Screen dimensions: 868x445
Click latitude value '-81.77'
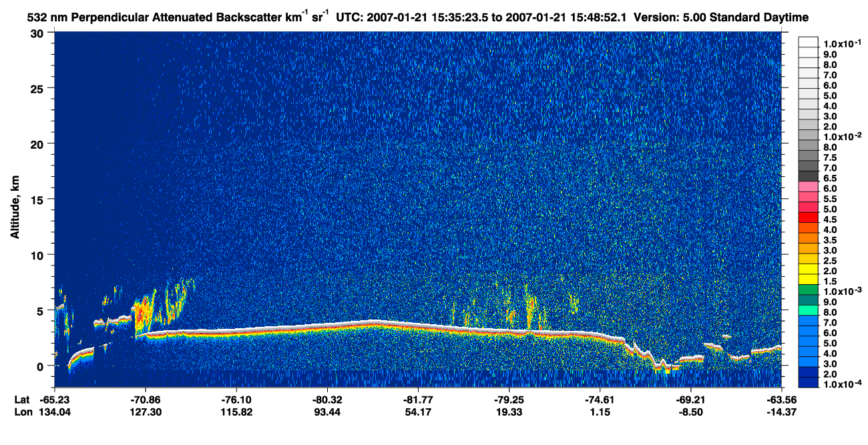click(x=418, y=400)
